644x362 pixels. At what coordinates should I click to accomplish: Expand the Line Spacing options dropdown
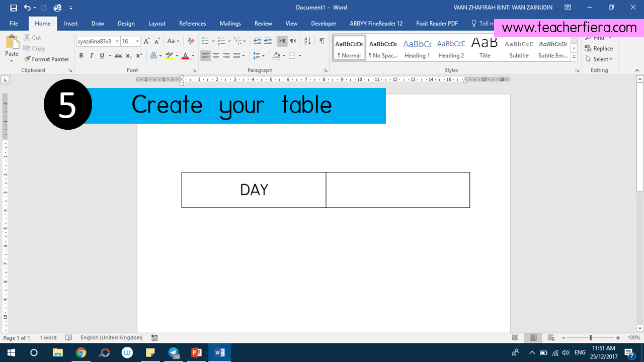coord(264,55)
